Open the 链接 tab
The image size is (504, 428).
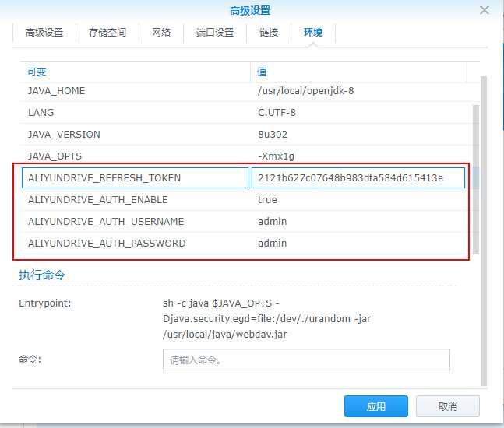click(x=269, y=33)
